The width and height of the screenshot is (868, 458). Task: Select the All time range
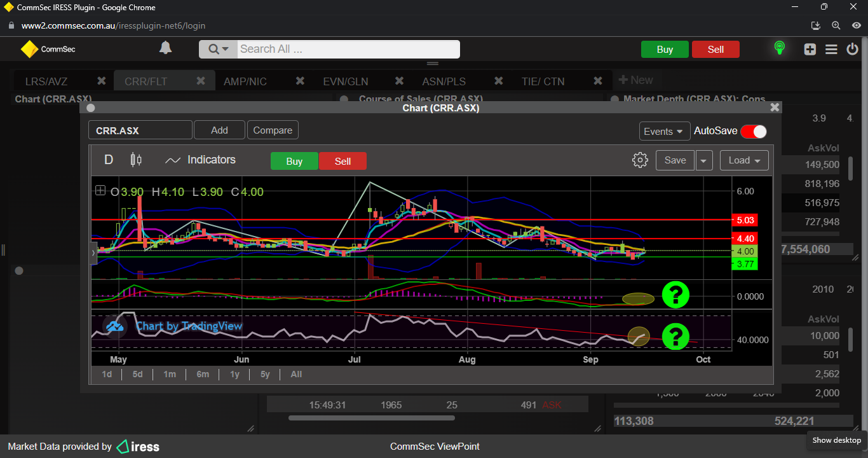296,374
